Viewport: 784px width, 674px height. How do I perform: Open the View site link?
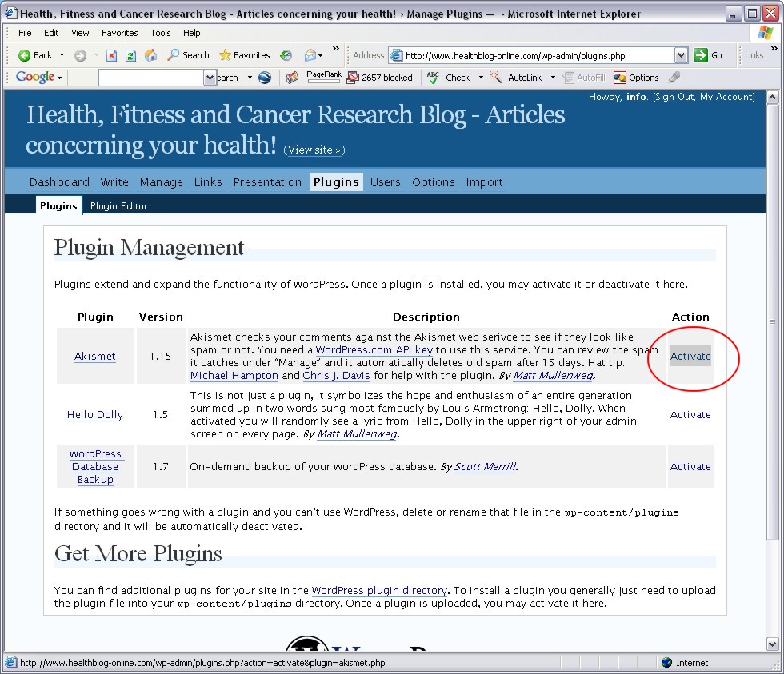[x=314, y=150]
